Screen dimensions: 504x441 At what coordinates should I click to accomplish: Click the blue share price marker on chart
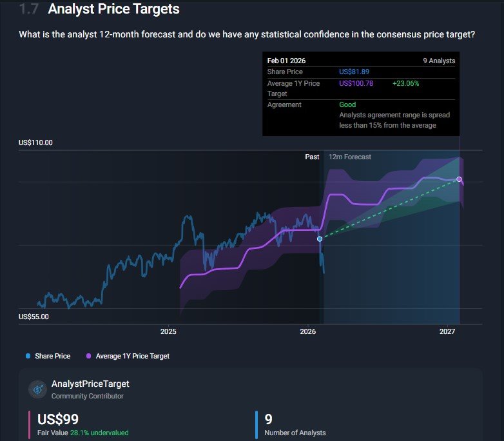click(320, 239)
